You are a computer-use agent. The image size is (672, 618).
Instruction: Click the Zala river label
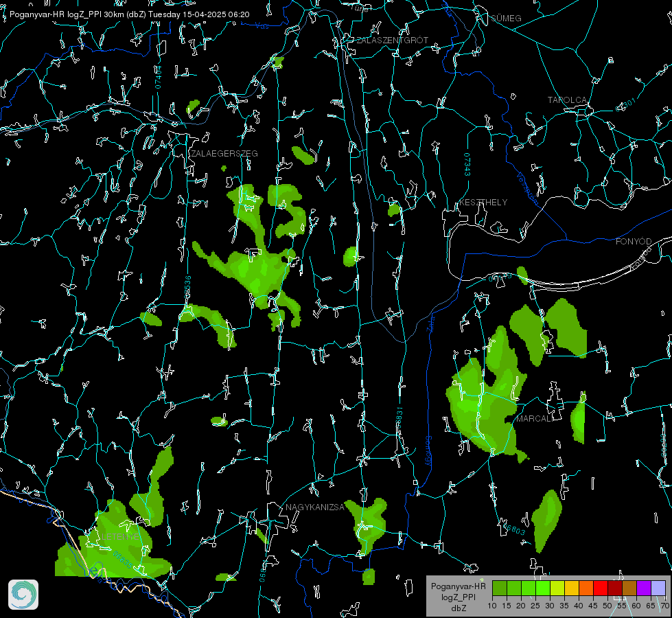click(x=430, y=323)
